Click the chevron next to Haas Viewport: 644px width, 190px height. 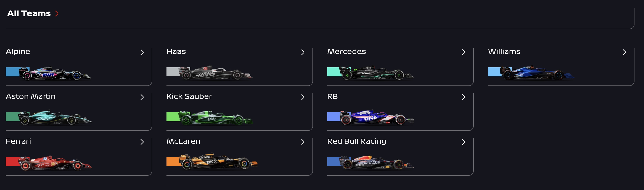click(303, 52)
